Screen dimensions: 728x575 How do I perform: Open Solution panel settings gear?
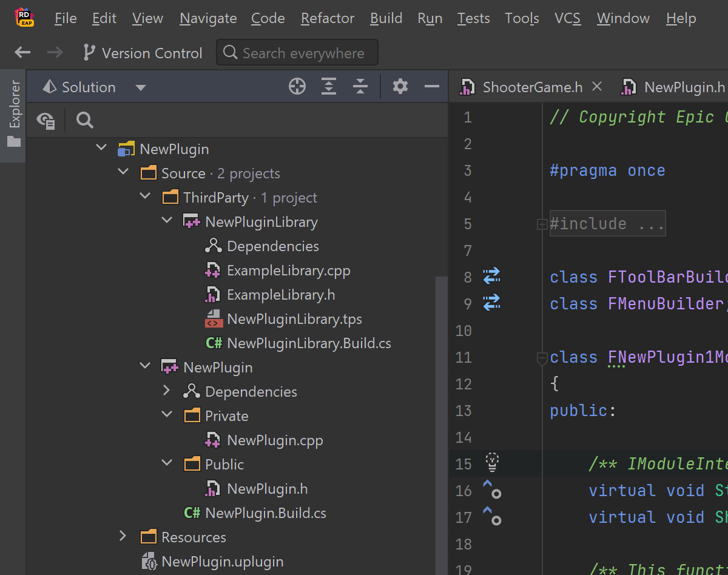point(400,87)
